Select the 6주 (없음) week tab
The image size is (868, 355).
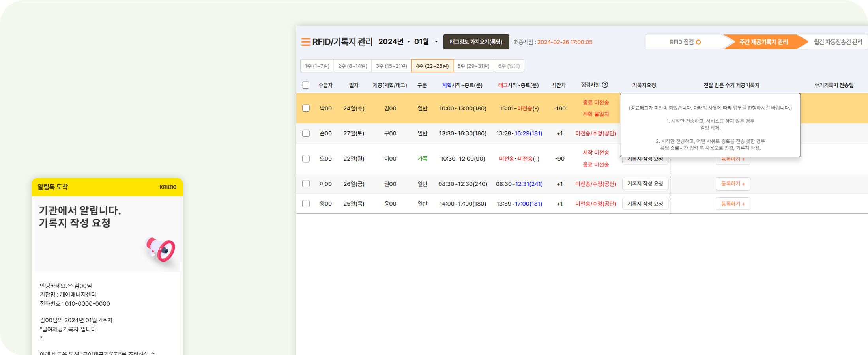pyautogui.click(x=509, y=66)
